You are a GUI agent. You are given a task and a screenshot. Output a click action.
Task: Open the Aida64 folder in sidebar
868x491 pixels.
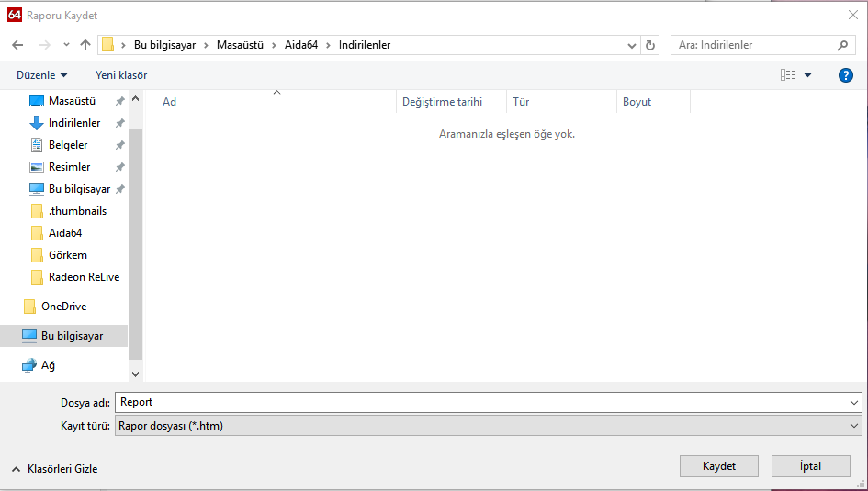65,233
